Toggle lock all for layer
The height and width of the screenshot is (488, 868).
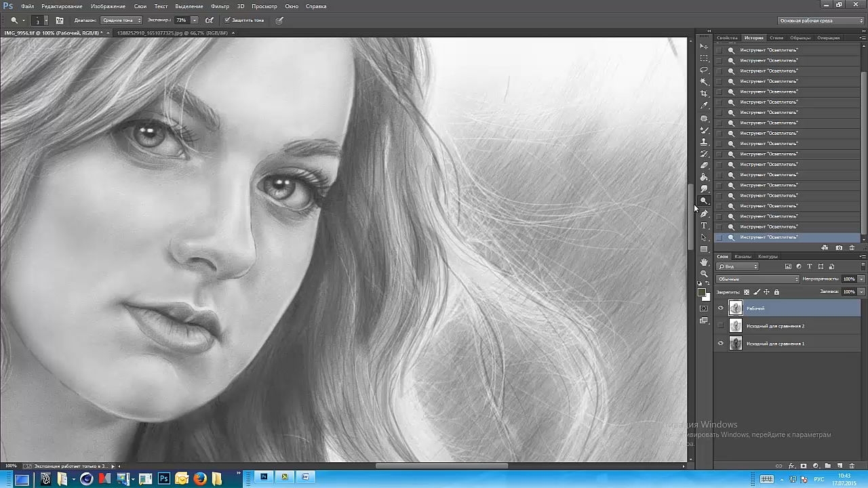tap(776, 292)
